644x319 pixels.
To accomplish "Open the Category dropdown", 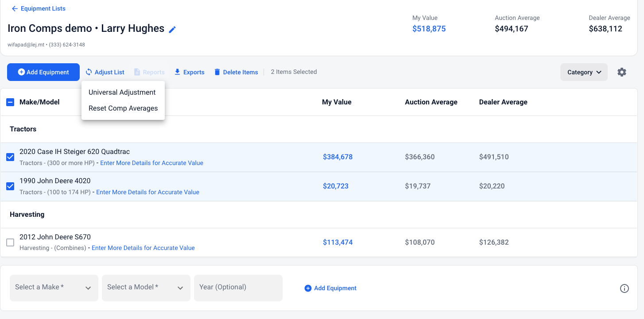I will tap(584, 72).
